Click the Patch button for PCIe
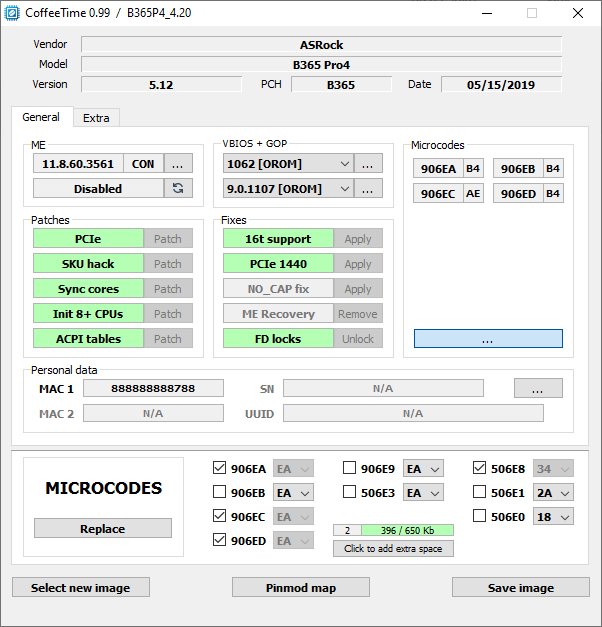This screenshot has height=627, width=602. 168,238
